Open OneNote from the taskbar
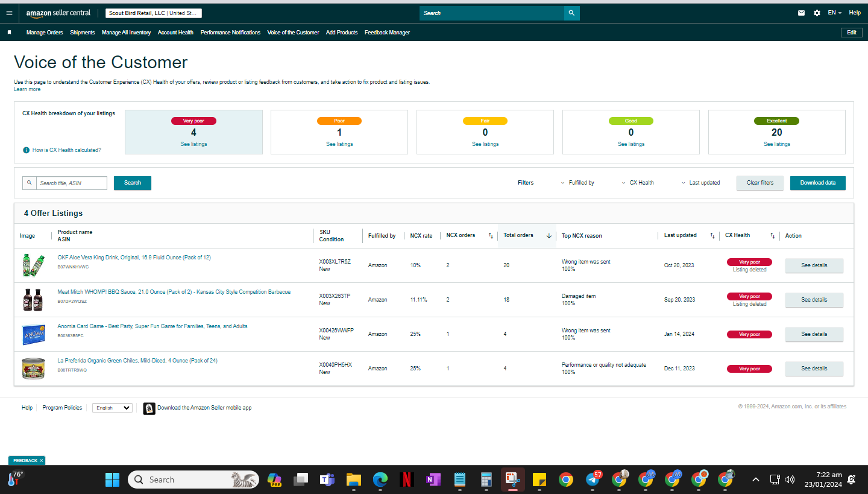This screenshot has width=868, height=494. (433, 480)
